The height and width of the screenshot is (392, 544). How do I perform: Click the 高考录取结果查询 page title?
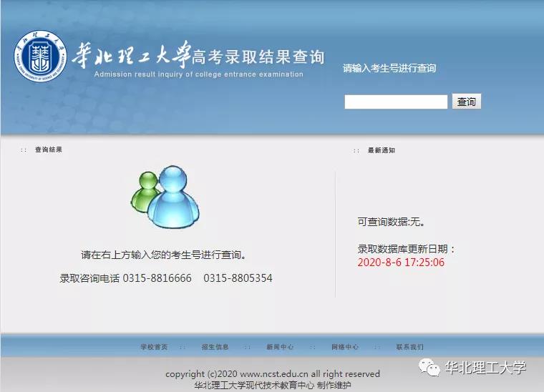pyautogui.click(x=258, y=57)
